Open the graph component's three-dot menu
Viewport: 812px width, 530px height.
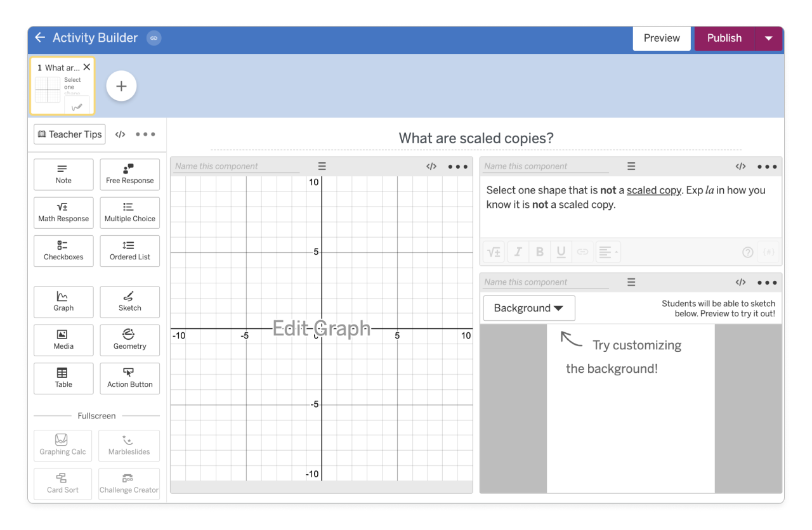point(457,166)
